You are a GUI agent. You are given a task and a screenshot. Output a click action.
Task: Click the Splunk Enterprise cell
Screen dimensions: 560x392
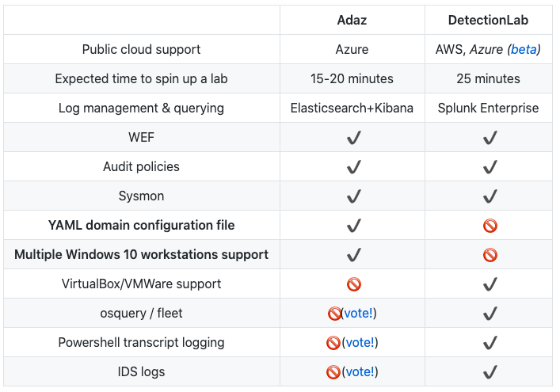489,108
